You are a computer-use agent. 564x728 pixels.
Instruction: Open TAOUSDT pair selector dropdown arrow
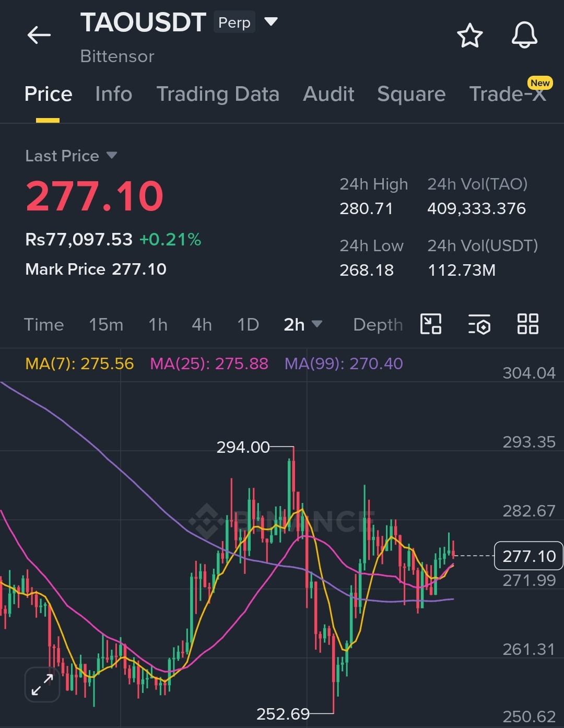[271, 22]
